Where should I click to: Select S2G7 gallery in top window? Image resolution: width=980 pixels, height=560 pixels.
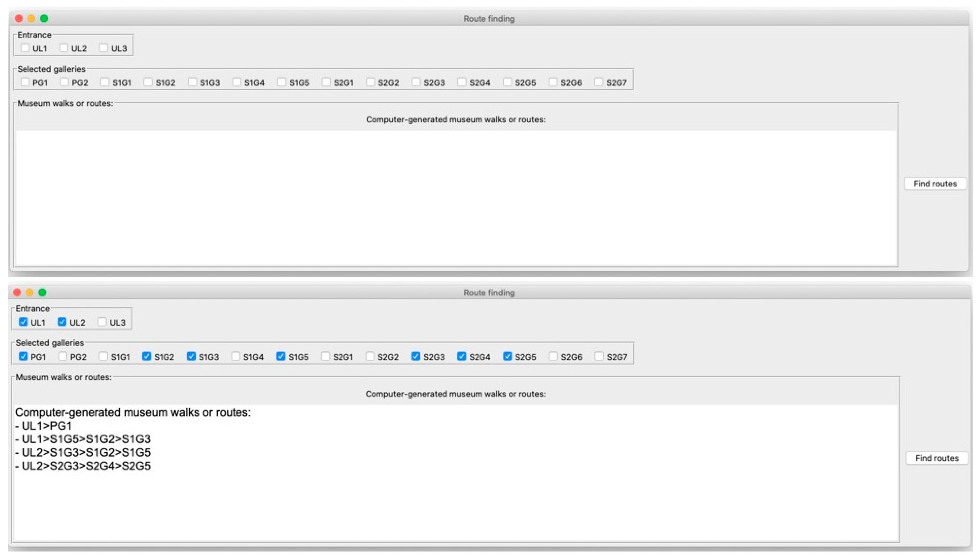coord(599,82)
